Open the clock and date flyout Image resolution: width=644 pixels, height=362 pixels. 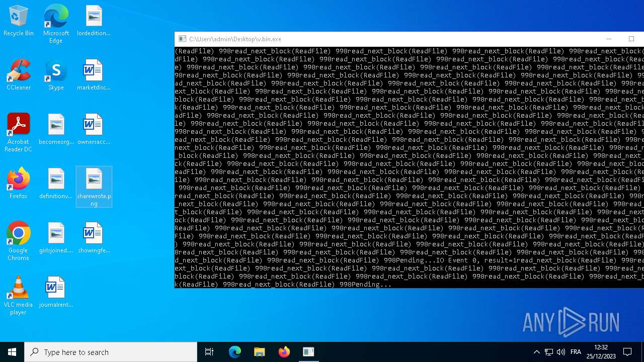(601, 352)
